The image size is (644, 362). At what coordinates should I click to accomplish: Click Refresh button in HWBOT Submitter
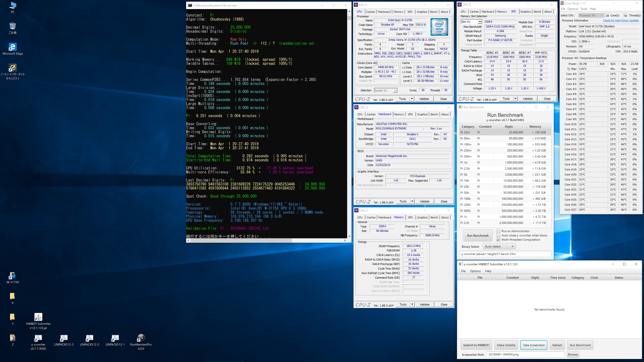point(557,345)
